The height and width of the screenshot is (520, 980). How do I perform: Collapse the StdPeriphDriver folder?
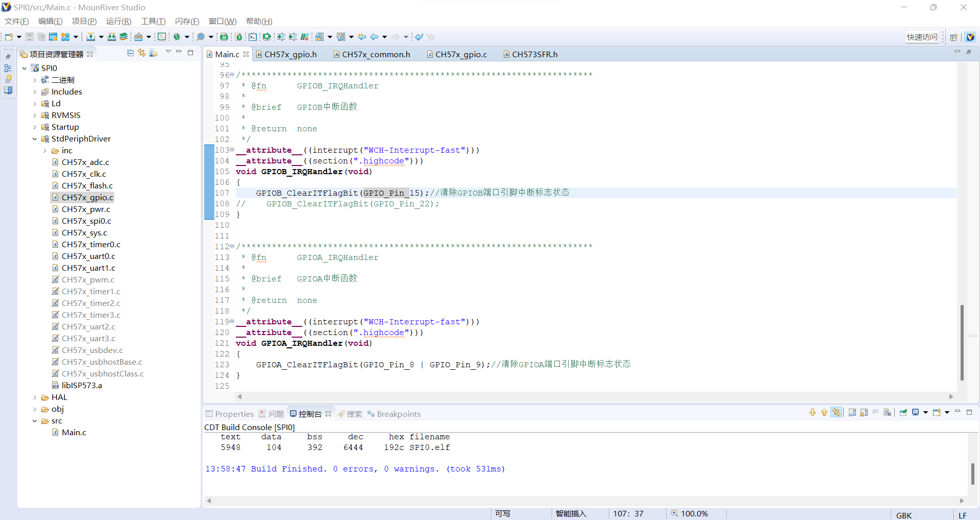pos(35,139)
